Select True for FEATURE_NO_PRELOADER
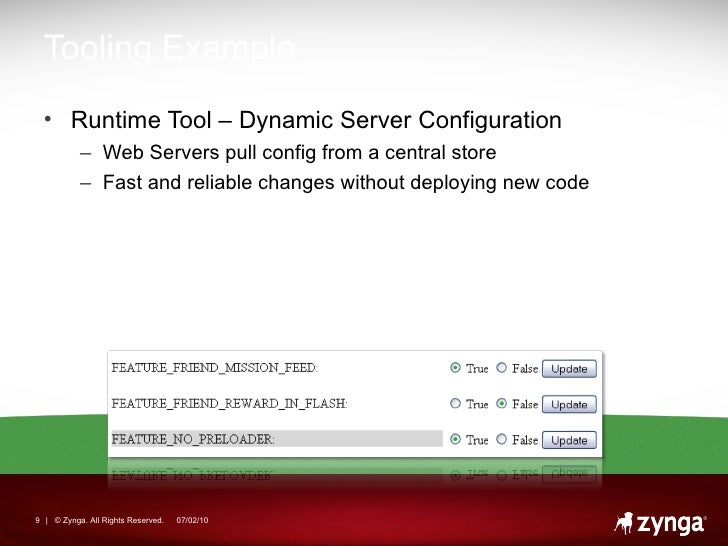728x546 pixels. [x=455, y=439]
